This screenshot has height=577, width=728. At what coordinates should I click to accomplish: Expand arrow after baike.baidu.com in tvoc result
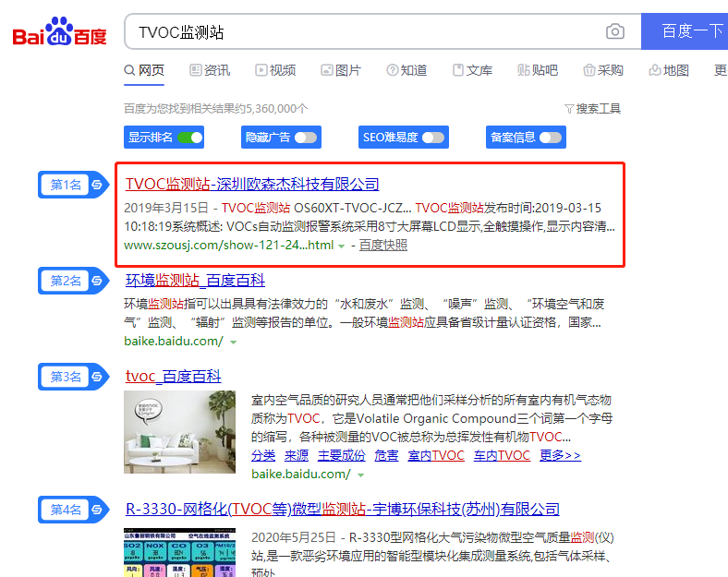point(360,475)
